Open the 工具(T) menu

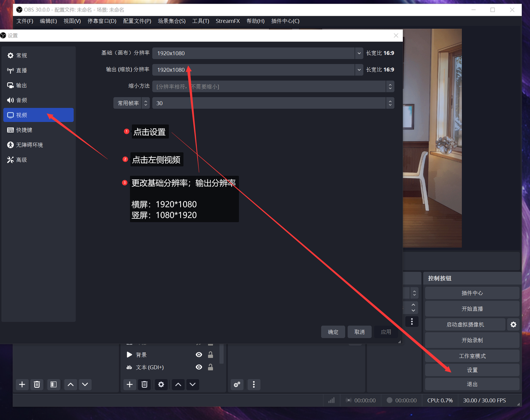coord(201,21)
